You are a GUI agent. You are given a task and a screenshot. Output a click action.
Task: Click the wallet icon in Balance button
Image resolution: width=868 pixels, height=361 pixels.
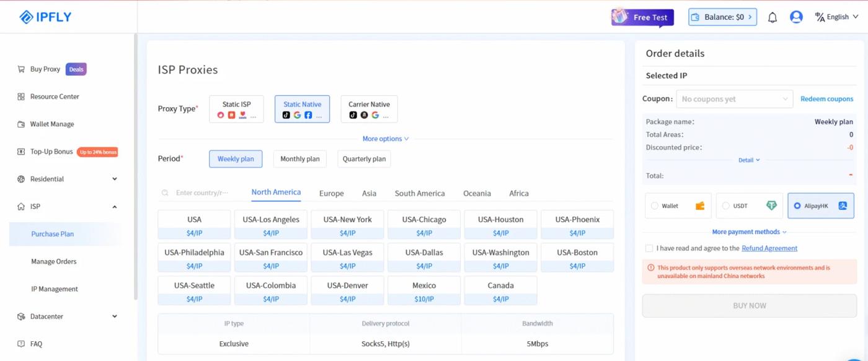click(x=696, y=17)
